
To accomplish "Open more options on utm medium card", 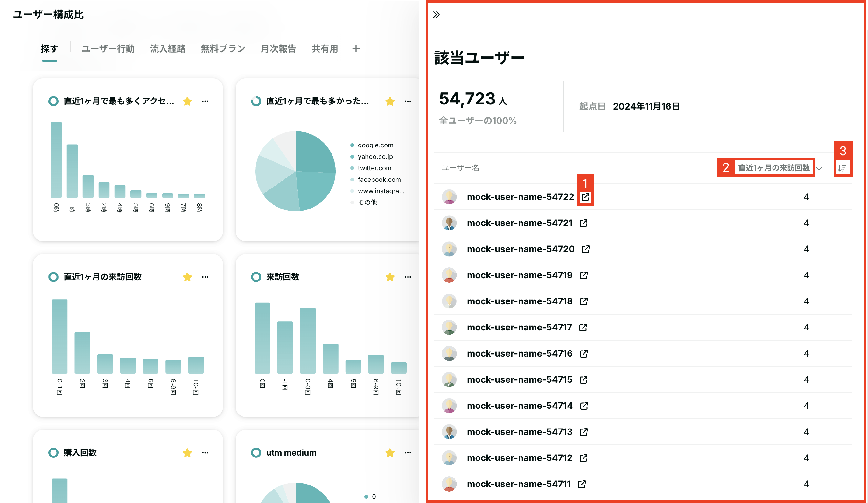I will tap(408, 453).
